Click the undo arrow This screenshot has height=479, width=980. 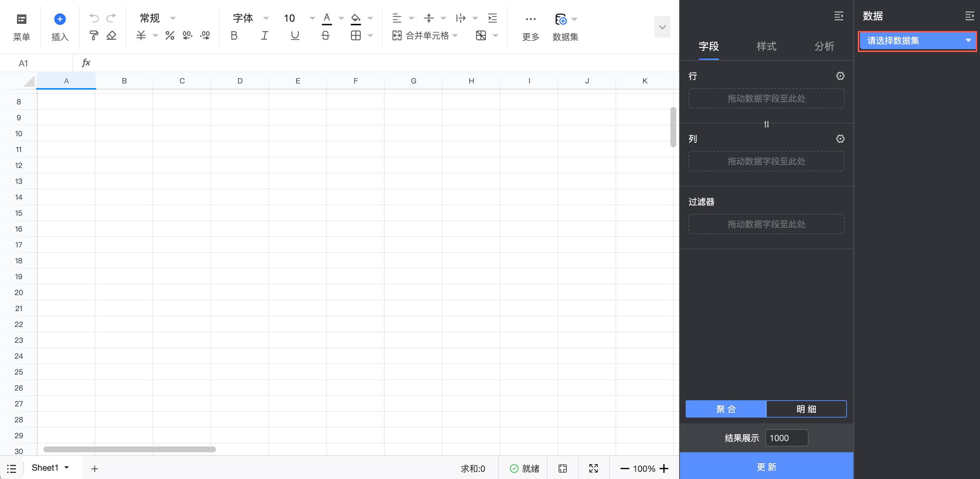click(x=94, y=18)
